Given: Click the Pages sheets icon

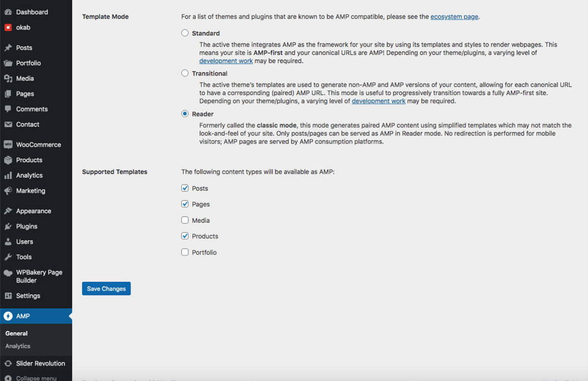Looking at the screenshot, I should (8, 94).
